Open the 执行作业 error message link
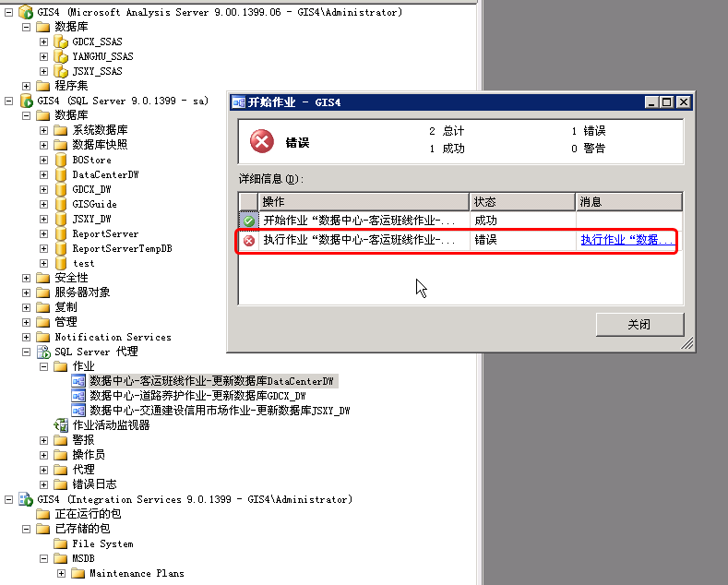Image resolution: width=728 pixels, height=585 pixels. 627,240
